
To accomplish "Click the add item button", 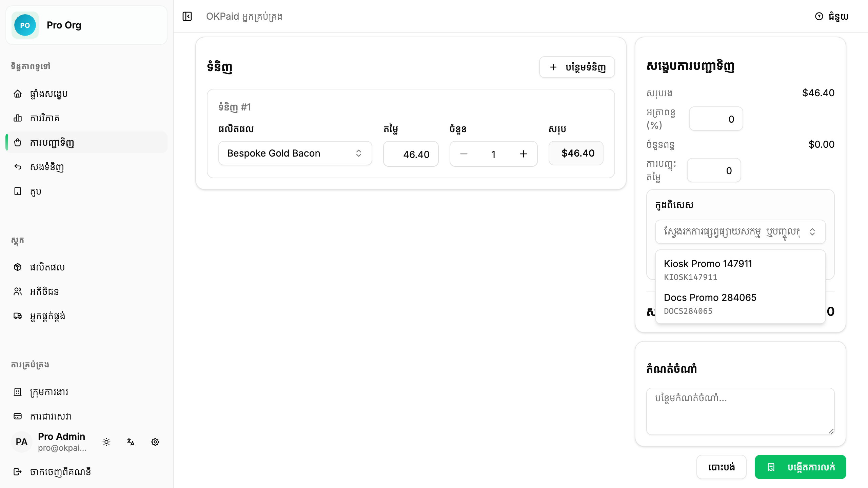I will tap(577, 67).
